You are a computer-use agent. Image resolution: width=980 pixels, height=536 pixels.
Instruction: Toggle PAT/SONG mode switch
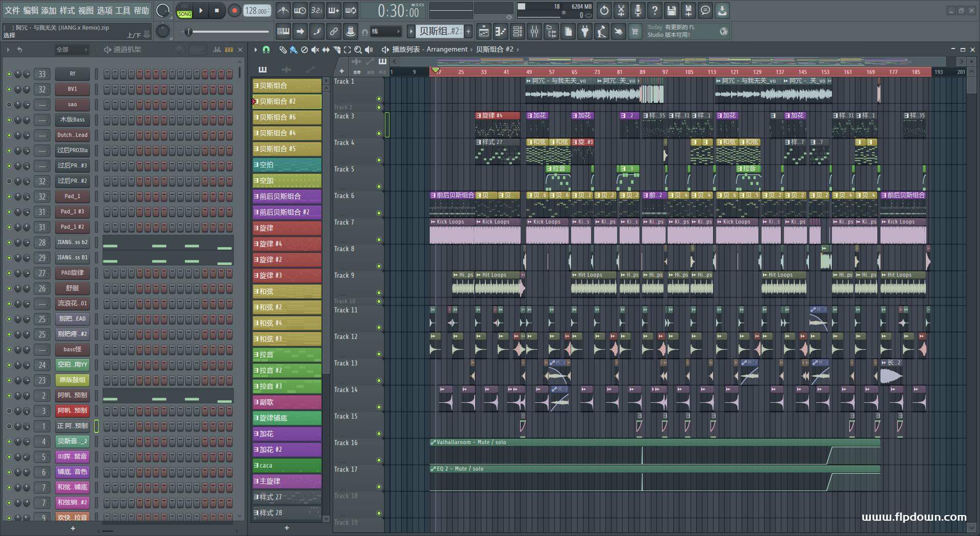(x=184, y=11)
